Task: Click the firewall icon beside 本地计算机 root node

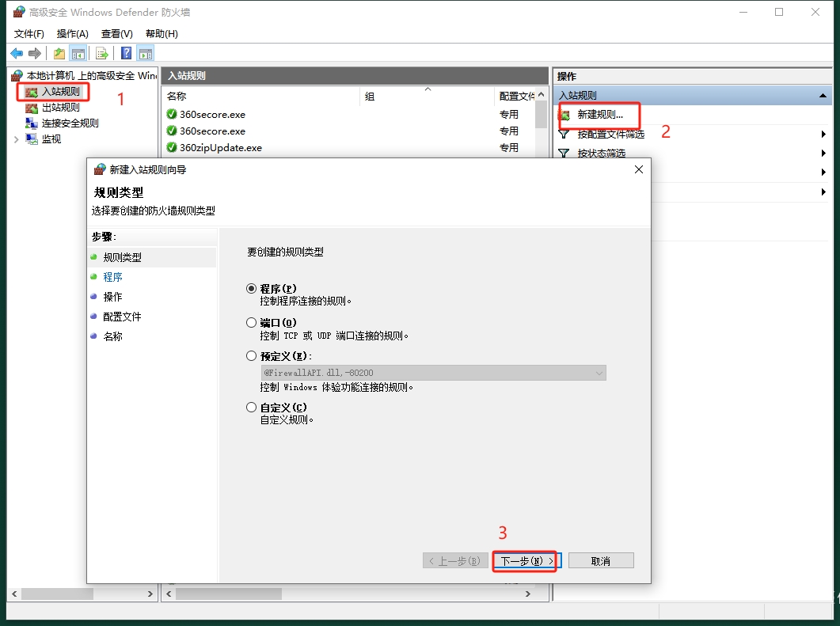Action: pyautogui.click(x=17, y=75)
